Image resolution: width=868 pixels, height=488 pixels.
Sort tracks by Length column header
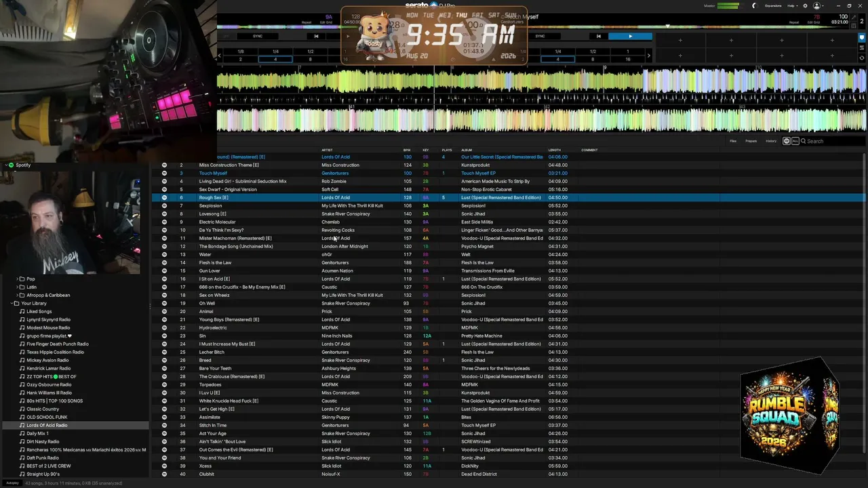point(555,150)
